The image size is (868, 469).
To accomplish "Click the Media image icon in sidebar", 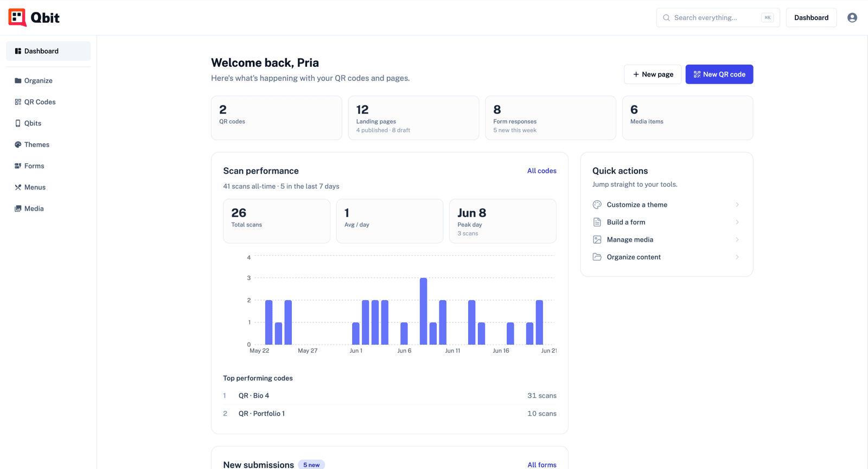I will [18, 208].
